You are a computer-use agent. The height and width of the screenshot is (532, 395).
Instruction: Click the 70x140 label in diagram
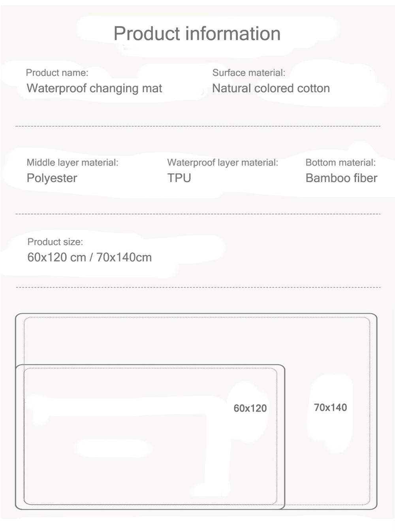[330, 407]
